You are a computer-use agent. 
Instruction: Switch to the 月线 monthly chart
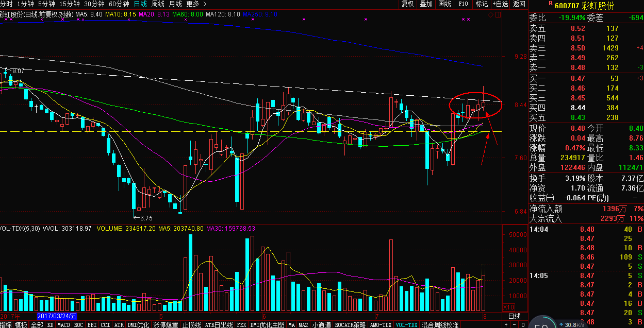[175, 4]
